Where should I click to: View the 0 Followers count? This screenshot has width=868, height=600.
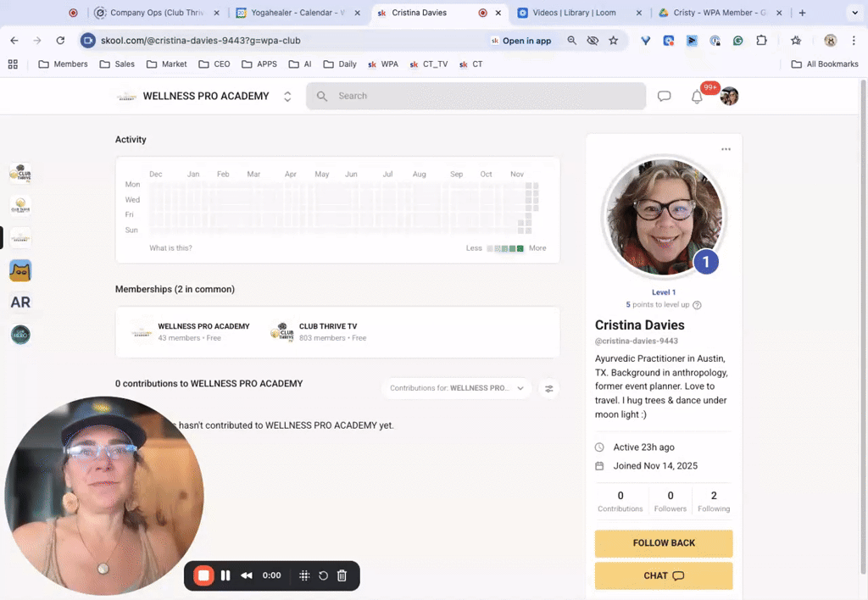click(670, 501)
